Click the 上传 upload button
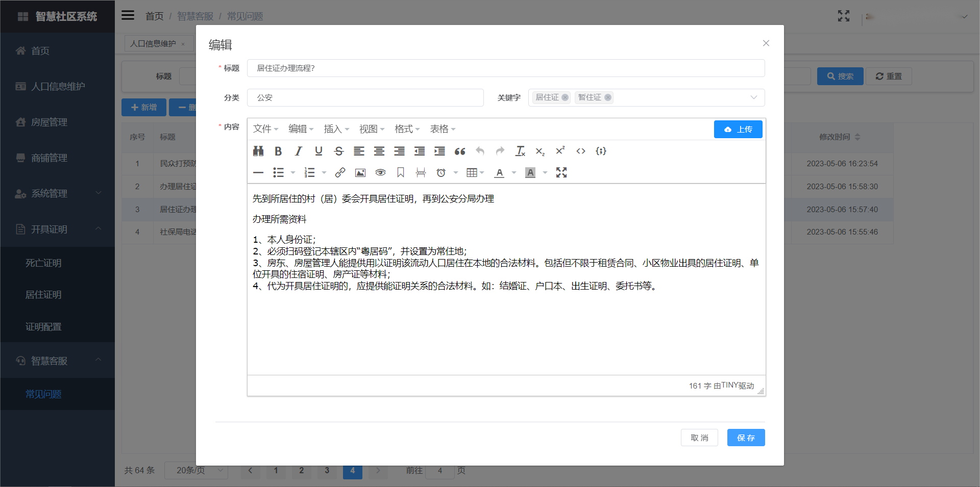Screen dimensions: 980x487 point(738,130)
